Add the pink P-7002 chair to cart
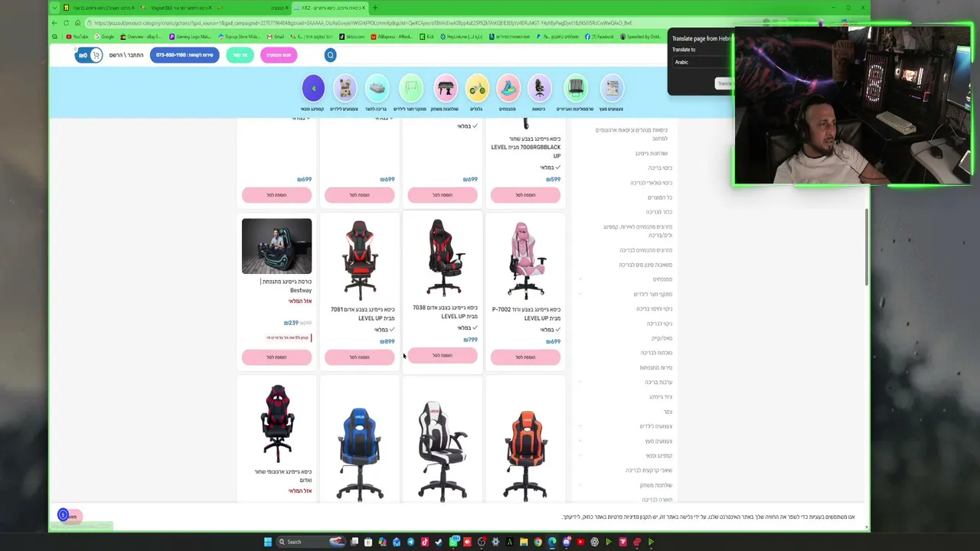The height and width of the screenshot is (551, 980). point(525,357)
